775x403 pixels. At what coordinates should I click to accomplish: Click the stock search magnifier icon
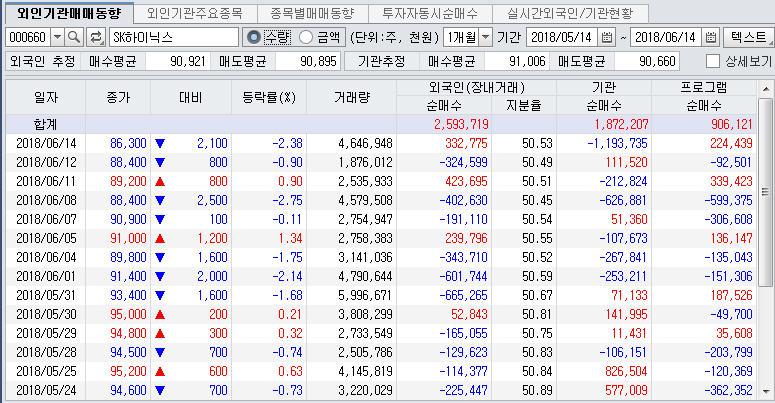[74, 37]
